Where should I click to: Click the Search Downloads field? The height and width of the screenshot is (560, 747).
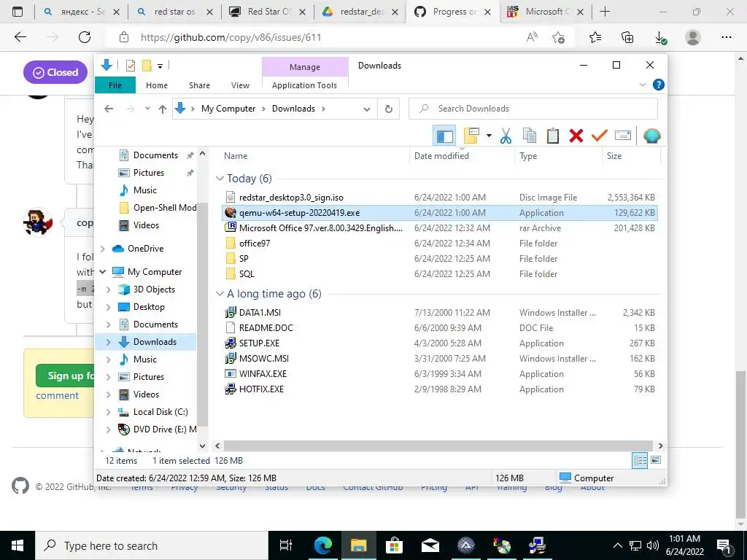pyautogui.click(x=533, y=109)
